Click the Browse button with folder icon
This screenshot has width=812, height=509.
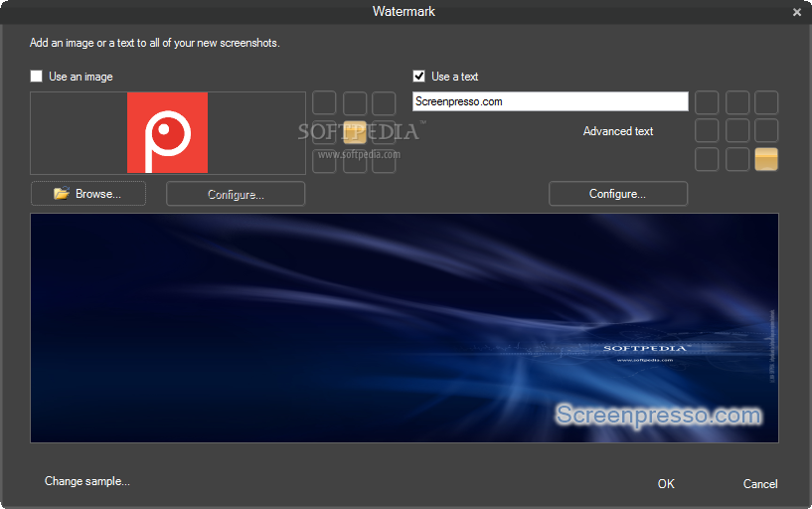(x=88, y=194)
